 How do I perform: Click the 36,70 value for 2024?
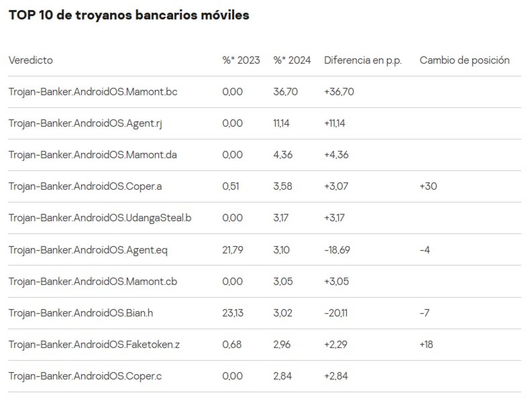[x=285, y=92]
